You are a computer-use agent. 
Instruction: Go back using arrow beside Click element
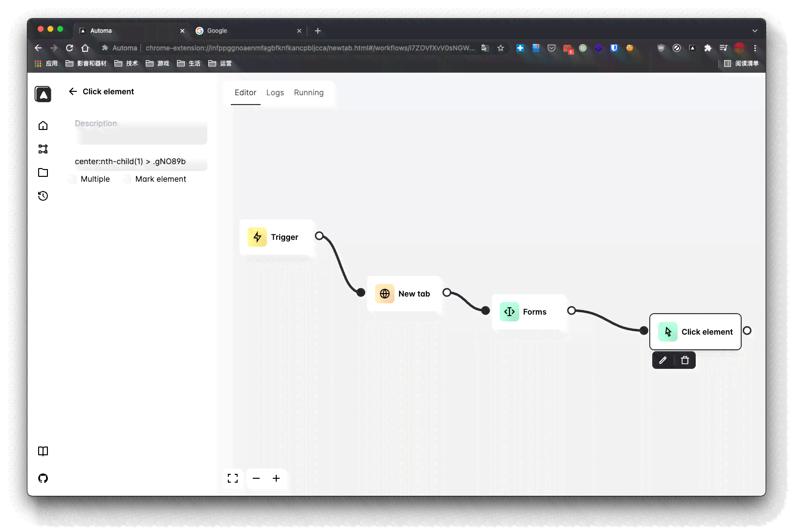tap(73, 91)
